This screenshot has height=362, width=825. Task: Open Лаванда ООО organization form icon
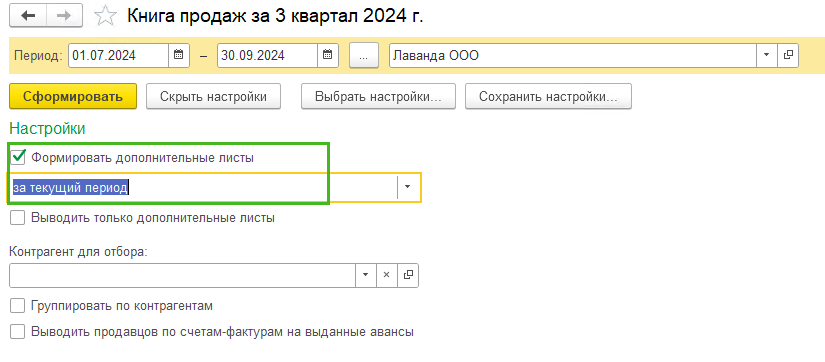(788, 55)
